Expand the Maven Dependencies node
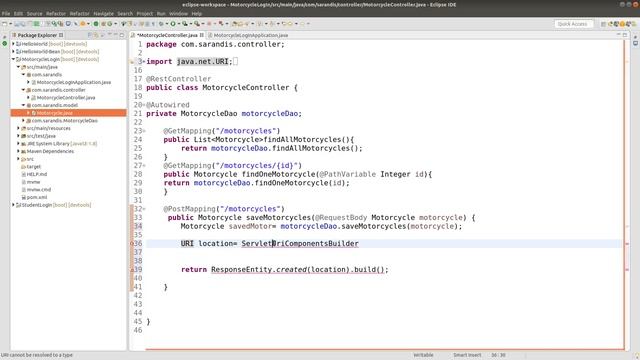The height and width of the screenshot is (360, 640). coord(18,151)
